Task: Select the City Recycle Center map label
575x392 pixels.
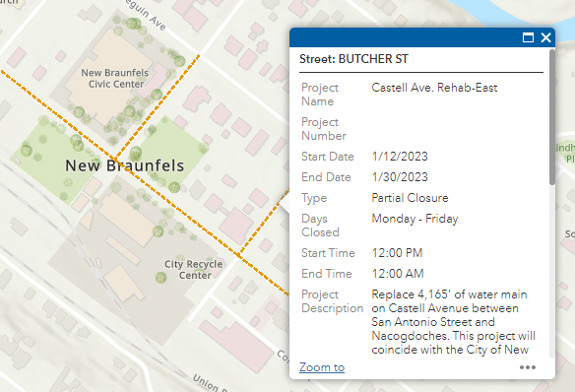Action: click(x=194, y=270)
